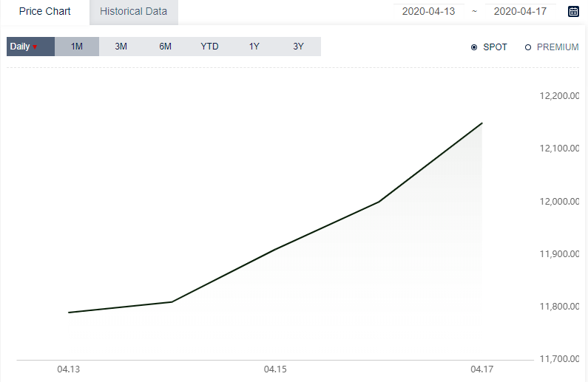The width and height of the screenshot is (588, 382).
Task: Click the 11,800.00 axis label
Action: click(x=559, y=307)
